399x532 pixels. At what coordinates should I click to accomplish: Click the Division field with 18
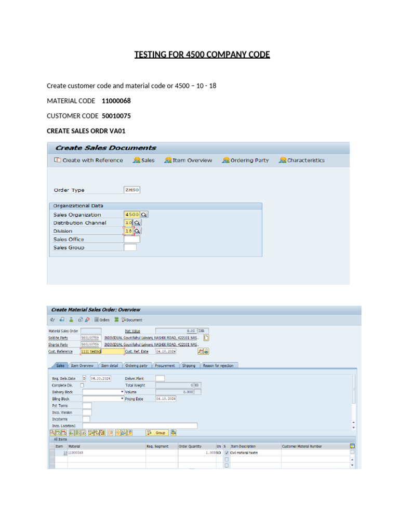click(x=128, y=231)
